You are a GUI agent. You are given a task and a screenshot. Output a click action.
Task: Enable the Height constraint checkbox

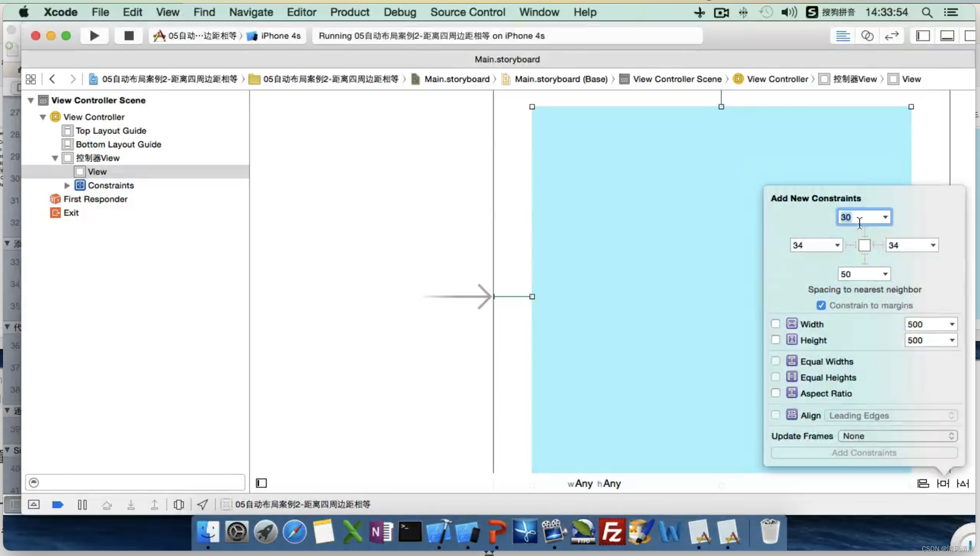tap(775, 340)
